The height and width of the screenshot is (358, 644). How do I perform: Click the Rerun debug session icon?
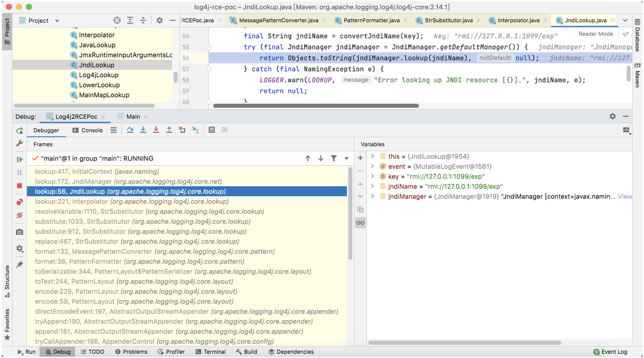click(x=20, y=131)
